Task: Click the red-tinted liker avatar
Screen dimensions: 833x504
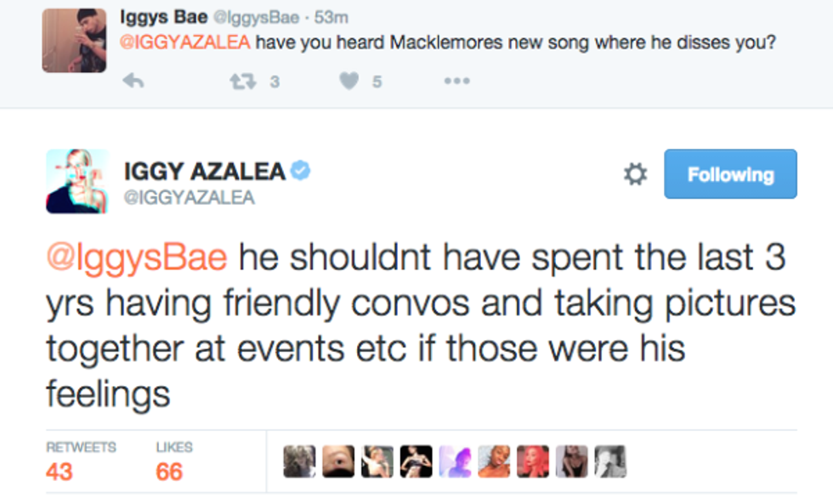Action: point(533,461)
